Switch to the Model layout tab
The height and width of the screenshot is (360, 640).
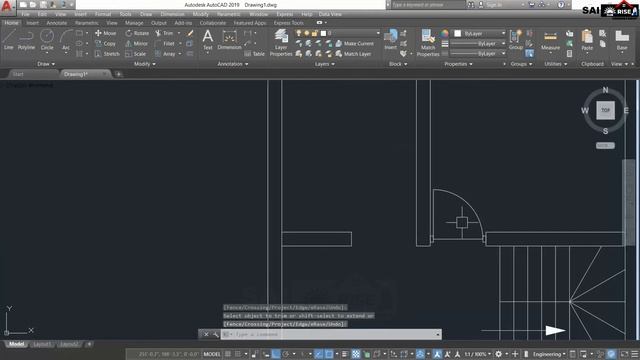click(16, 344)
